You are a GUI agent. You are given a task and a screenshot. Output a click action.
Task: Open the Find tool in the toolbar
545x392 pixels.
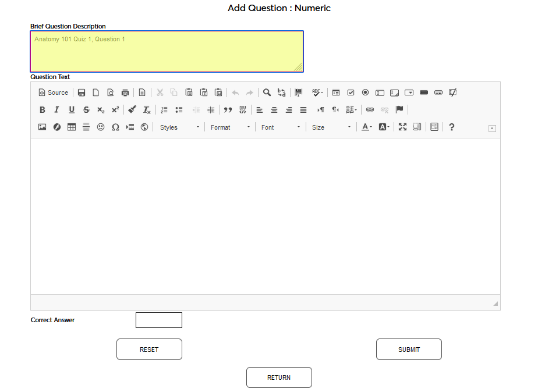pyautogui.click(x=267, y=92)
